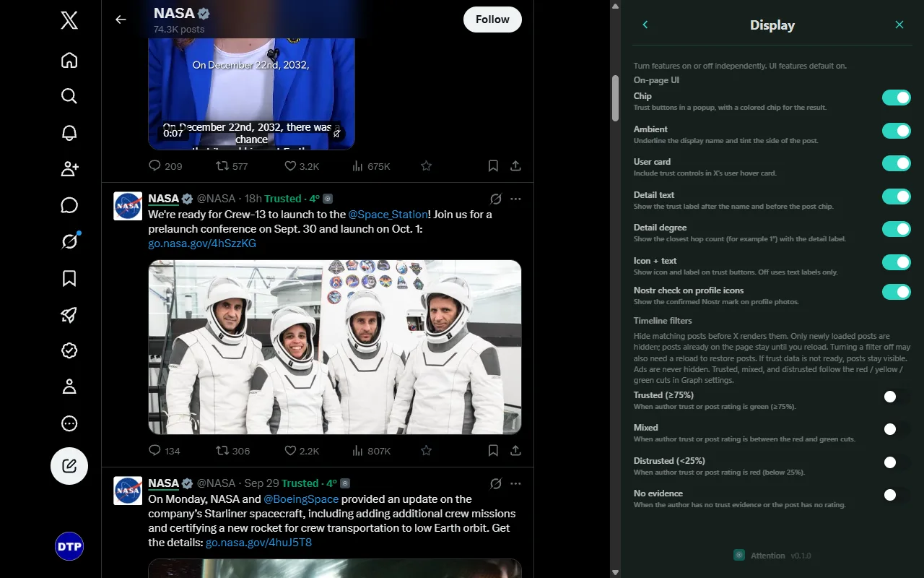
Task: Open more options on the Crew-13 post
Action: pyautogui.click(x=515, y=199)
